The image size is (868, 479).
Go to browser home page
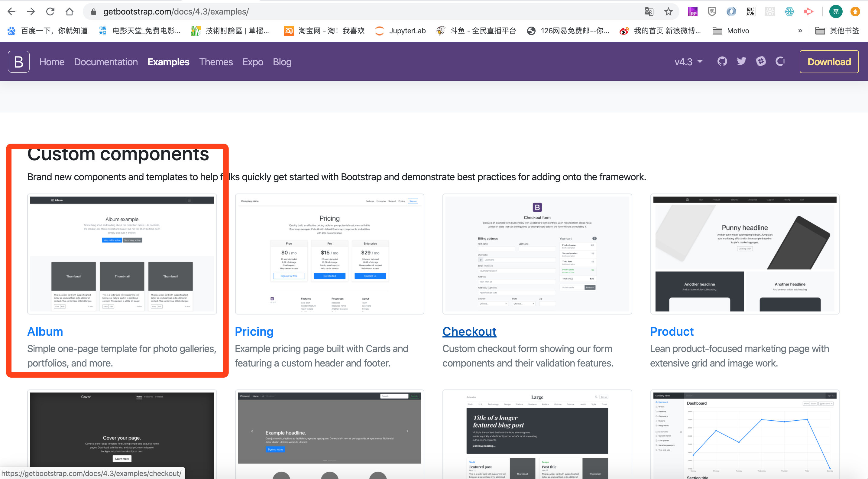[70, 12]
